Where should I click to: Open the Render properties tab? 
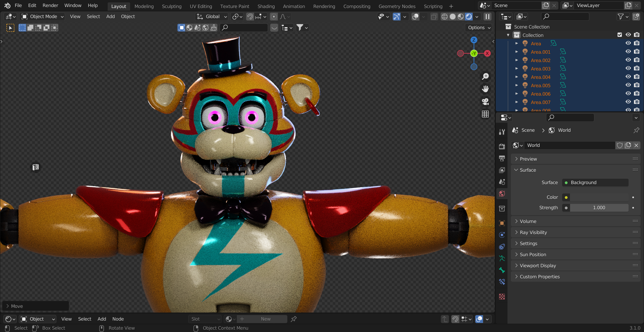[502, 147]
